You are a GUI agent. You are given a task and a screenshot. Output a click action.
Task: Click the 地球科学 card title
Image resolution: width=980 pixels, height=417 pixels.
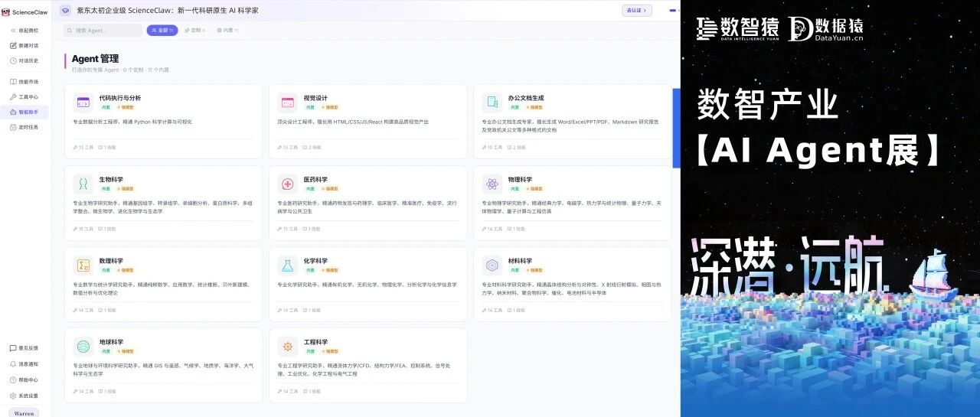coord(111,342)
